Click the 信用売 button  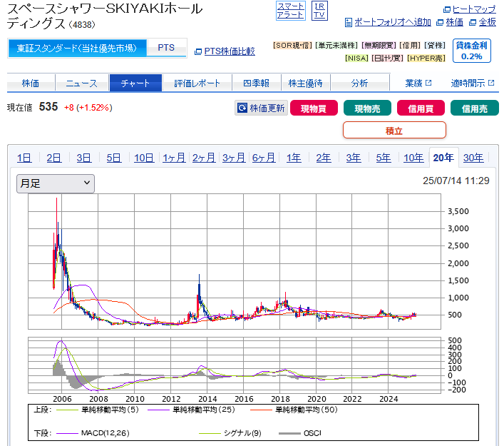tap(475, 108)
